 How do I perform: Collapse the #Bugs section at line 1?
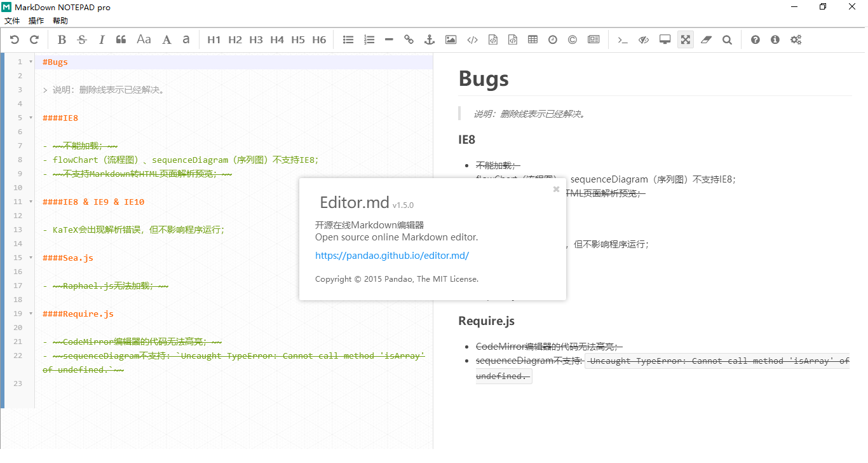pos(31,62)
